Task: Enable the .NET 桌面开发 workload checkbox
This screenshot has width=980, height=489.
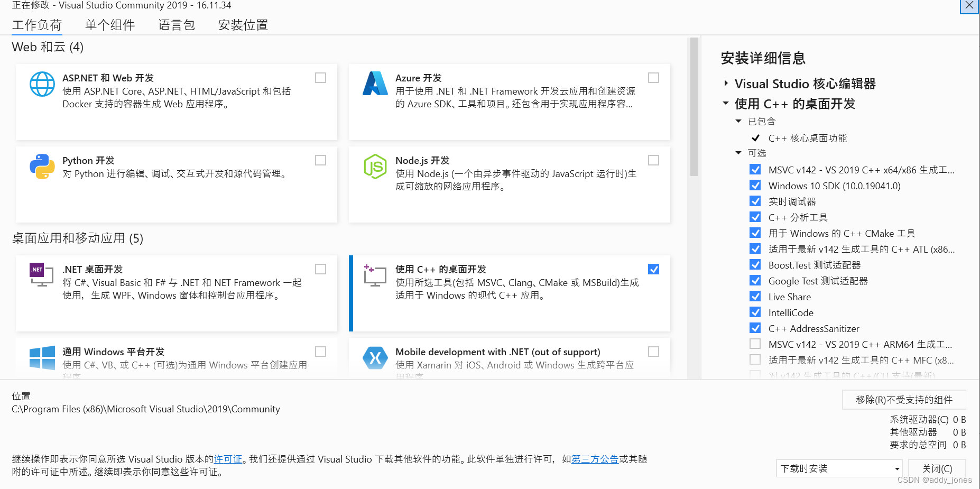Action: 320,269
